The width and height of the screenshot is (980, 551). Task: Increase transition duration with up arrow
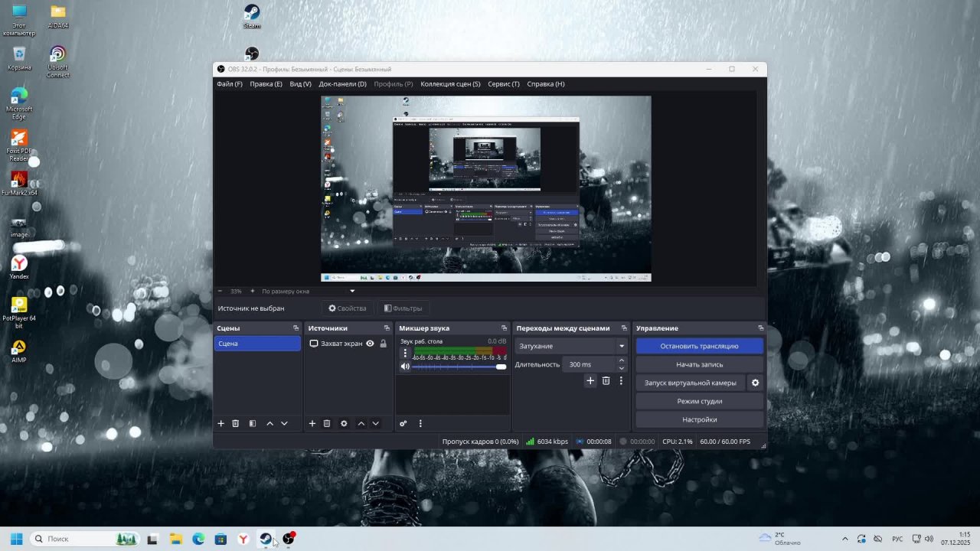point(621,360)
